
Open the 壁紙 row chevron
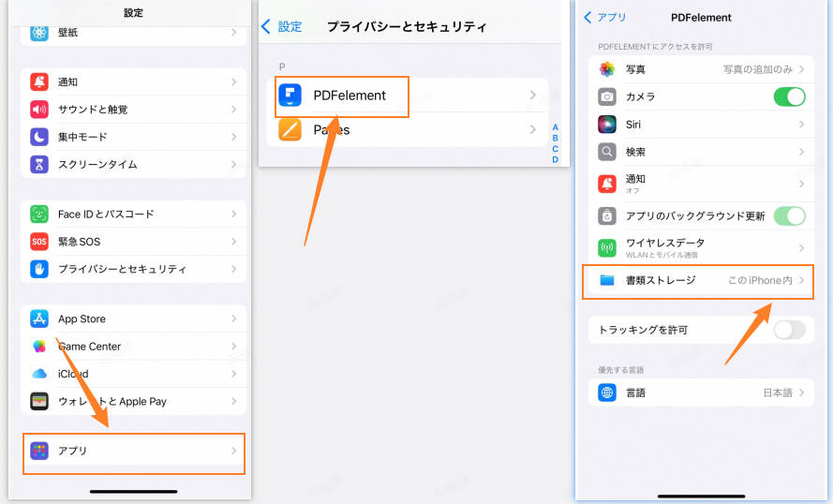tap(233, 33)
